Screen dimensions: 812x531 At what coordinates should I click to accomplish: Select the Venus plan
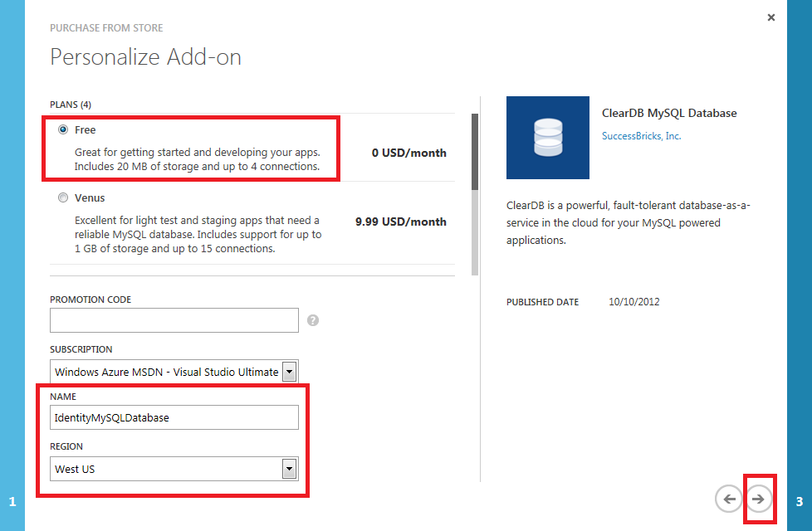[62, 197]
